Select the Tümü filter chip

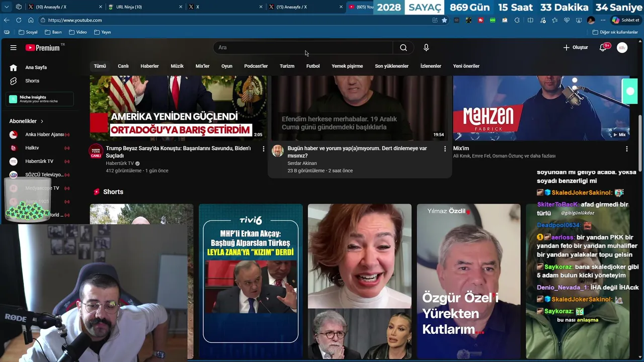tap(100, 66)
